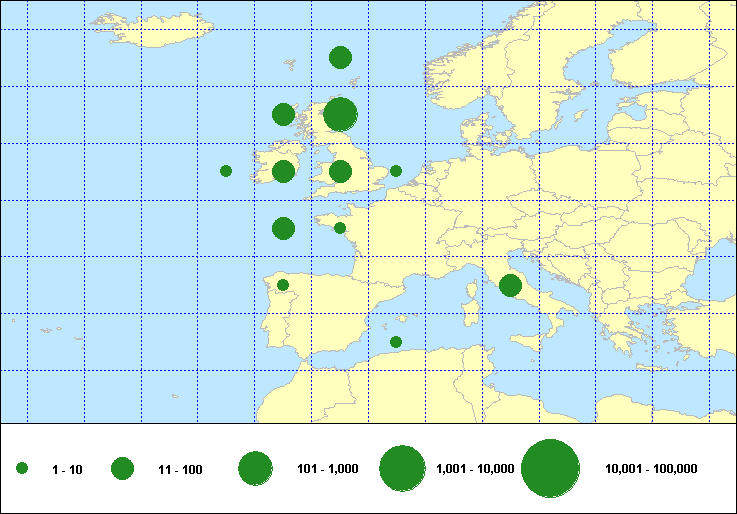Click the legend circle for 11 - 100
The height and width of the screenshot is (514, 737).
122,468
